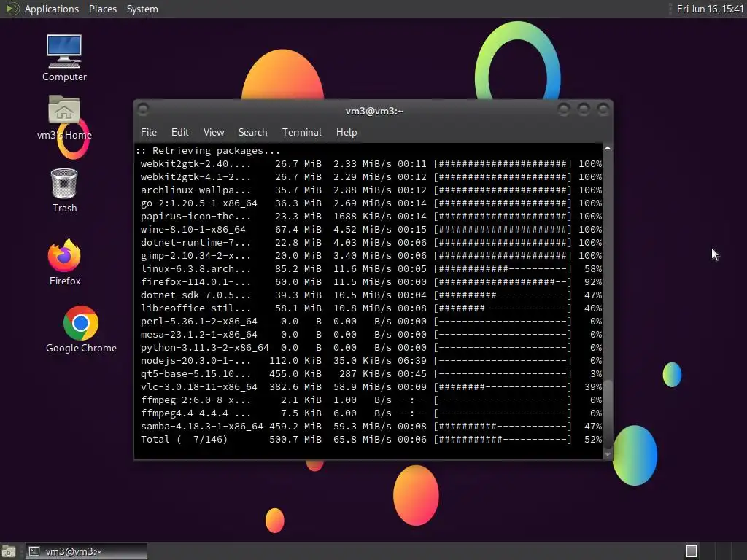747x560 pixels.
Task: Click the go-2:1.20.5-1-x86_64 package name
Action: pyautogui.click(x=198, y=203)
